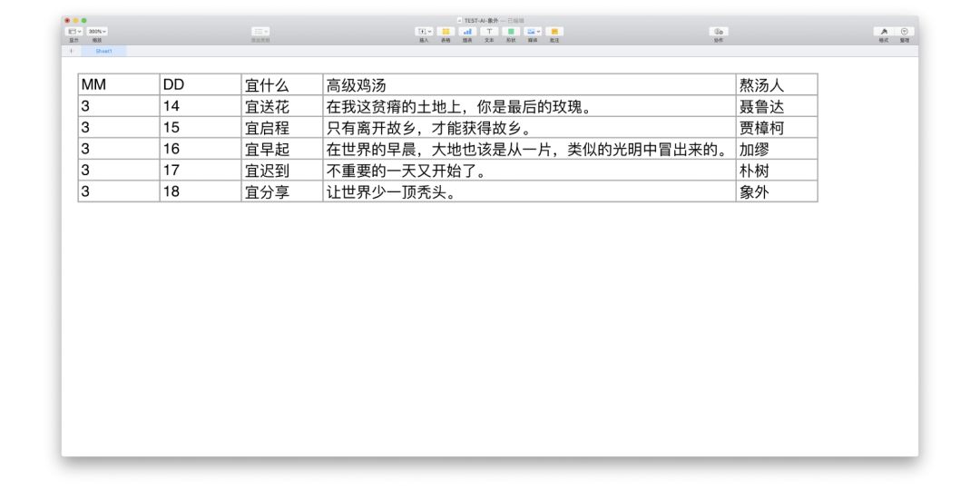Viewport: 980px width, 490px height.
Task: Click the Table (表格) toolbar icon
Action: click(x=446, y=31)
